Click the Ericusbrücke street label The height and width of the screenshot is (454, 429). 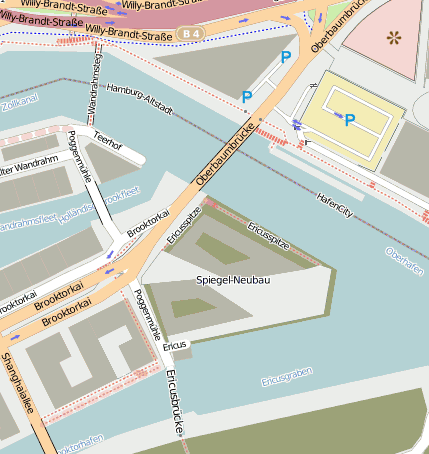point(175,401)
